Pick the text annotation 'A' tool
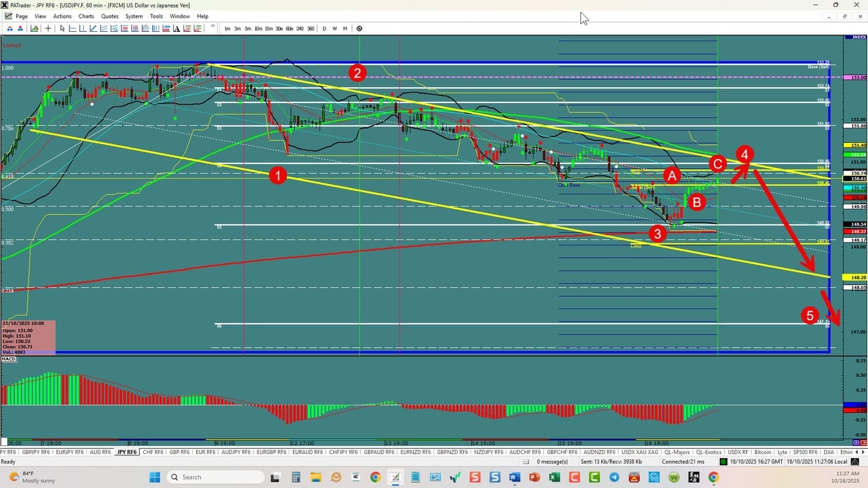The image size is (868, 488). pos(176,28)
